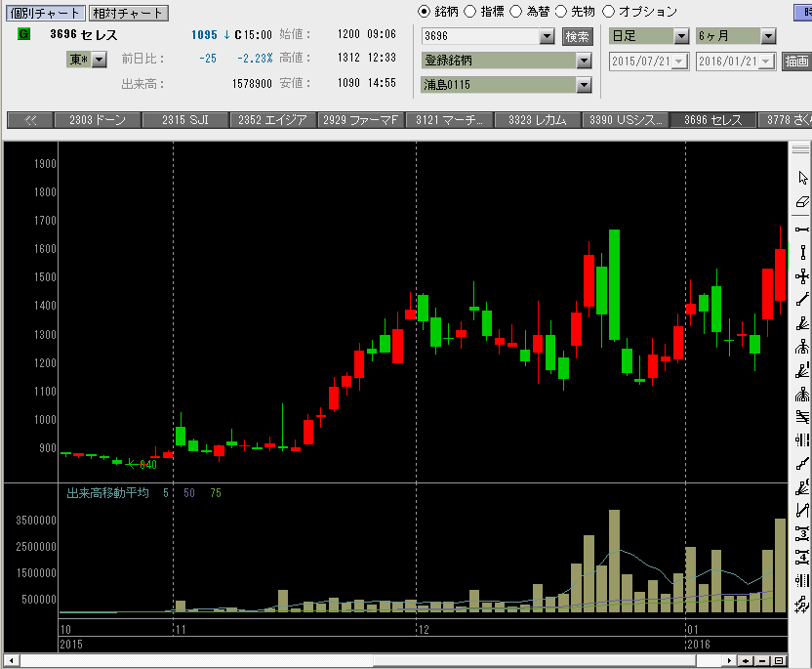Click the green G icon beside 3696
Screen dimensions: 812x669
tap(23, 34)
